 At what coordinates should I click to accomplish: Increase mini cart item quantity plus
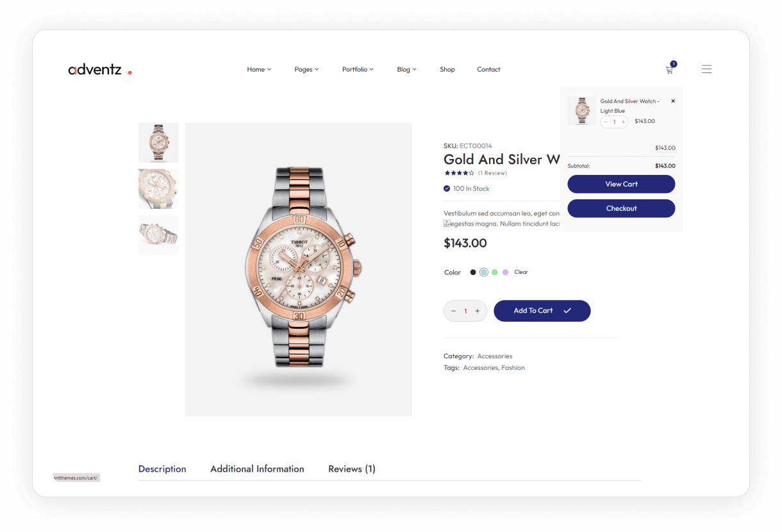623,122
